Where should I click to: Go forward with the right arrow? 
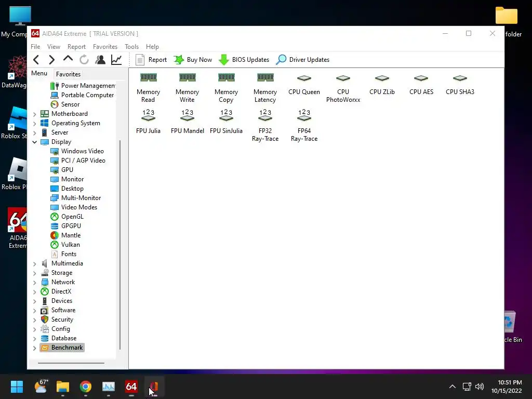coord(51,60)
